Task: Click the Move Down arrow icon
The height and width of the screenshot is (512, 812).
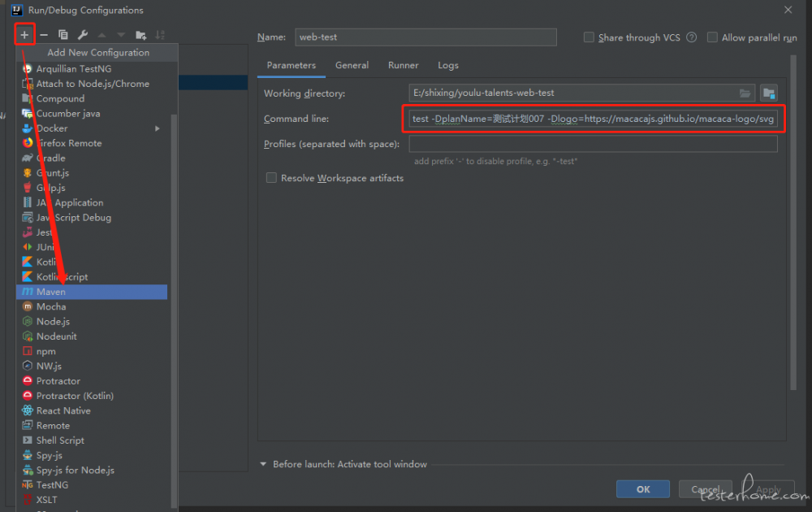Action: (x=121, y=35)
